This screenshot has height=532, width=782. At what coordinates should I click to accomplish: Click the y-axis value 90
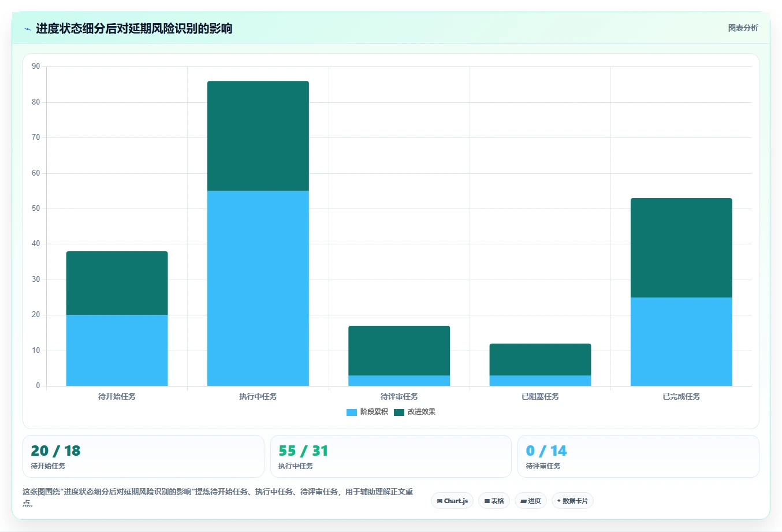36,66
